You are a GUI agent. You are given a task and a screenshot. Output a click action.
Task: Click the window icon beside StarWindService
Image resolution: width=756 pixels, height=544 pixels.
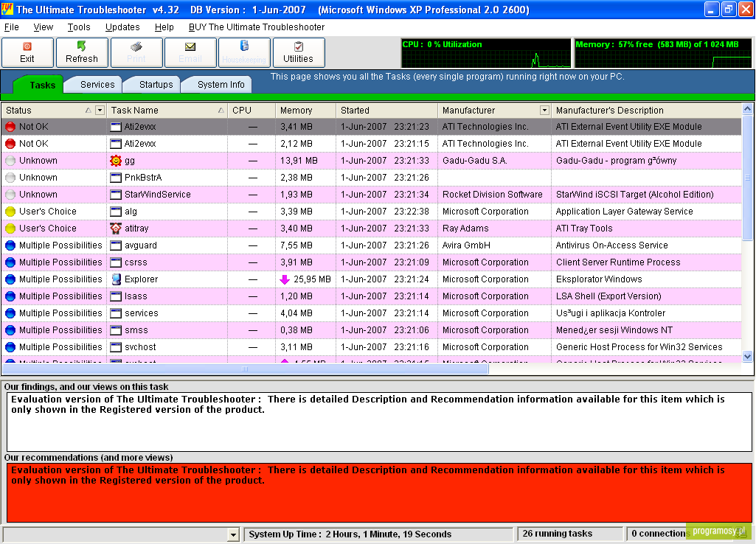[116, 195]
